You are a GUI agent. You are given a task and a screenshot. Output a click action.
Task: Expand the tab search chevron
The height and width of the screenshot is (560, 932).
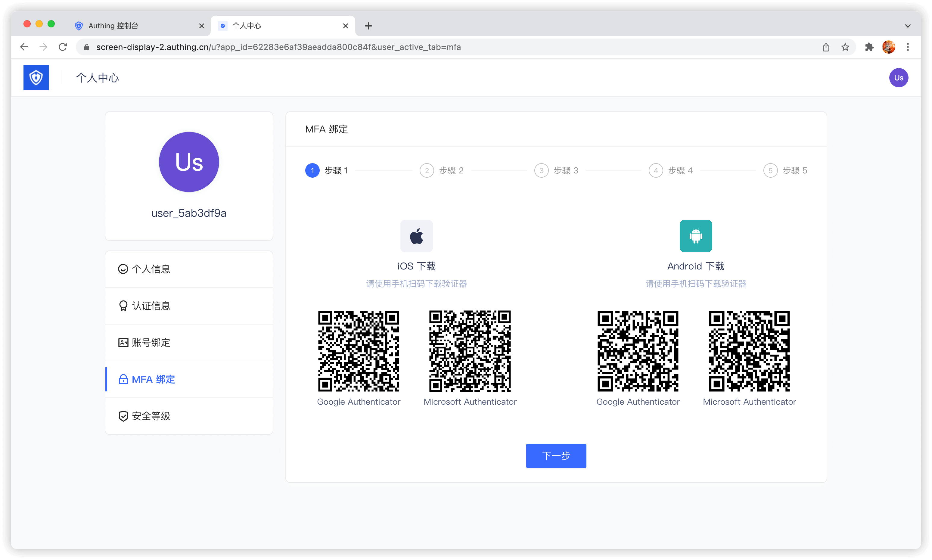[x=908, y=26]
